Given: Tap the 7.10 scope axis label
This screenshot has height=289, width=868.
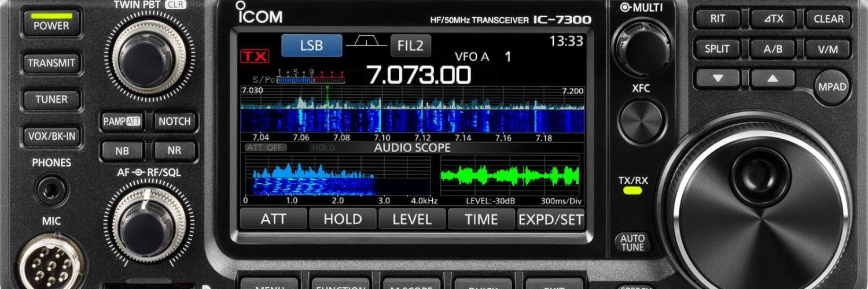Looking at the screenshot, I should [382, 138].
